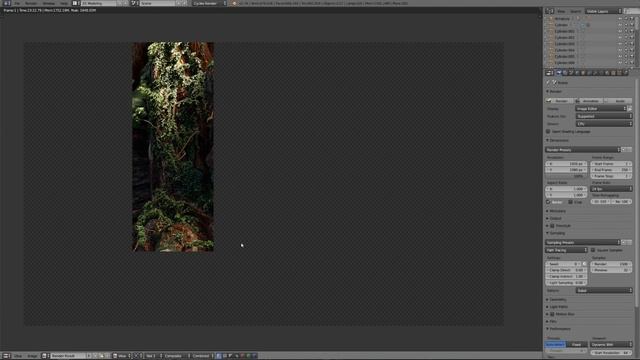Toggle the animate seed icon beside Seed

click(x=584, y=264)
